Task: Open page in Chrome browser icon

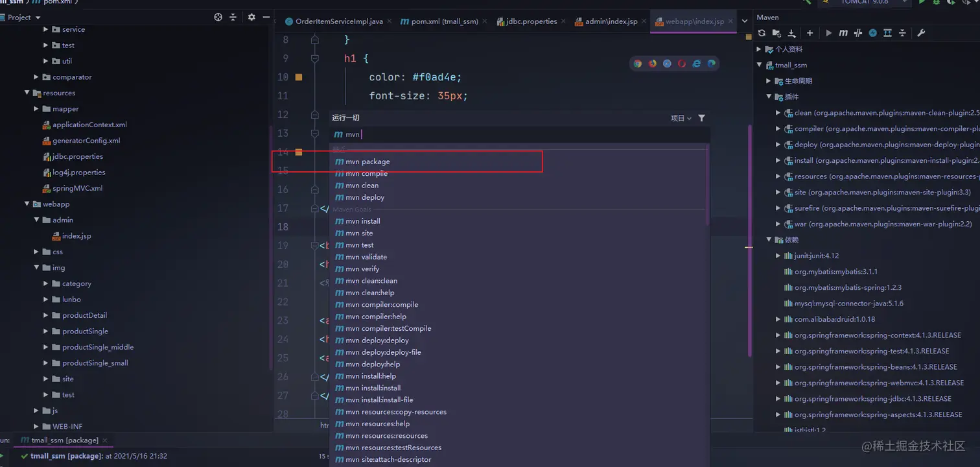Action: [x=638, y=64]
